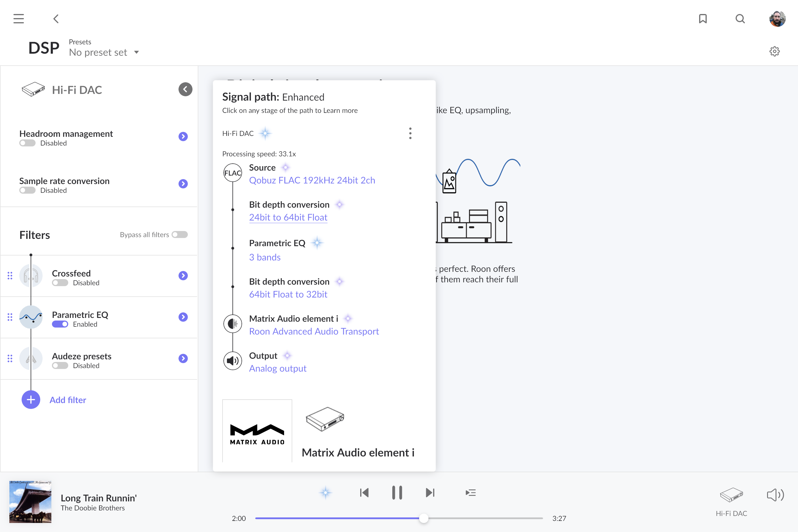Open the hamburger navigation menu
The image size is (798, 532).
(19, 19)
